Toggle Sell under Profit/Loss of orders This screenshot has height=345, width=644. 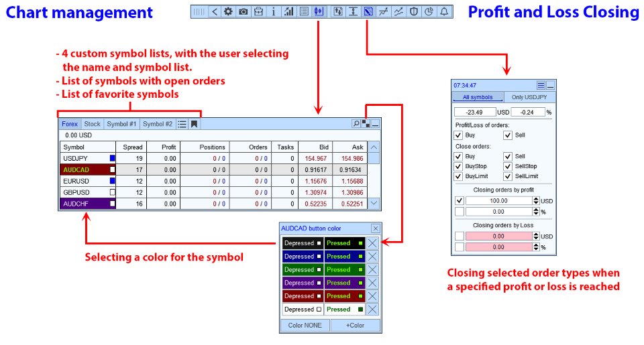508,135
